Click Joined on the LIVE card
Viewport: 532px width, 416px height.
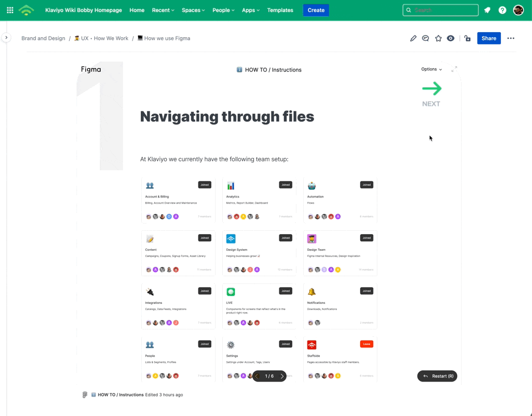tap(286, 291)
